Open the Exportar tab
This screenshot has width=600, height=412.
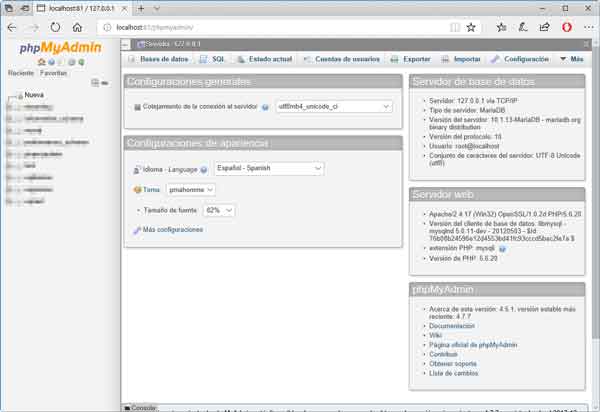pyautogui.click(x=411, y=59)
